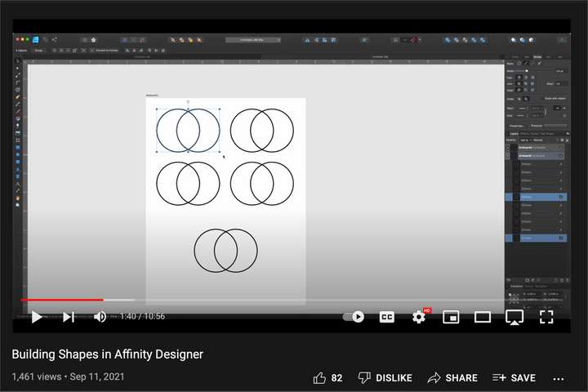Turn on closed captions (CC)
Screen dimensions: 588x392
(x=386, y=317)
